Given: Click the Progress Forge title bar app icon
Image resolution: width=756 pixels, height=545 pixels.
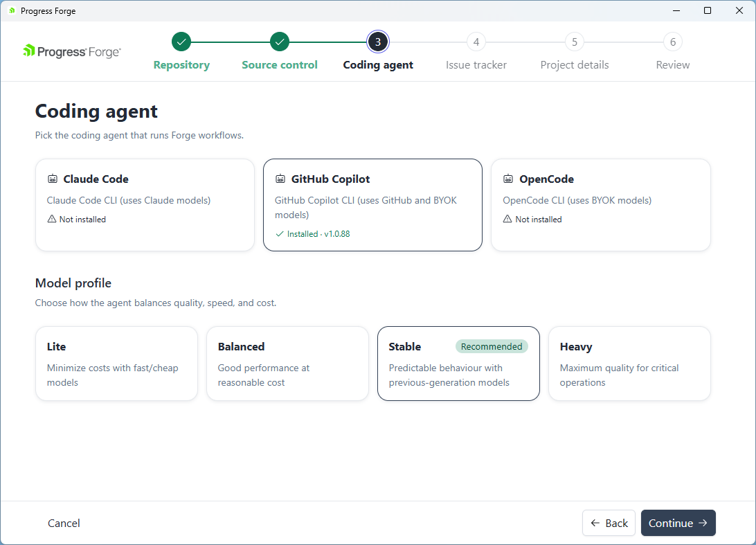Looking at the screenshot, I should (12, 10).
